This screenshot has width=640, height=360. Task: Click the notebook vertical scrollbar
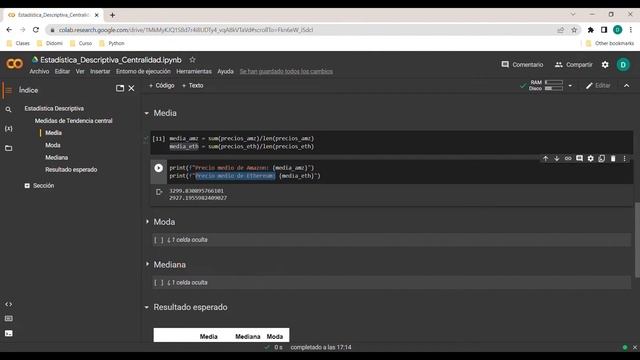click(x=637, y=240)
